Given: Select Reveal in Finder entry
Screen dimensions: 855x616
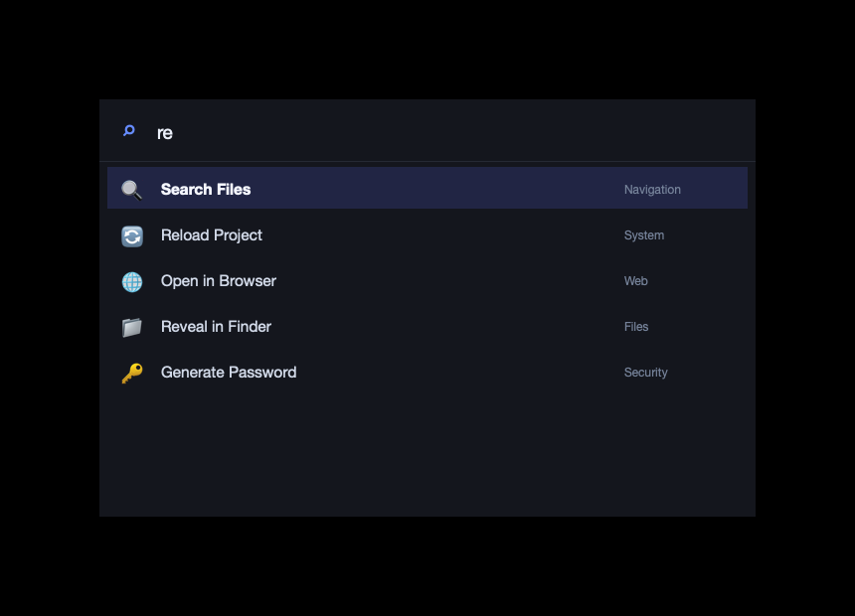Looking at the screenshot, I should [x=216, y=327].
